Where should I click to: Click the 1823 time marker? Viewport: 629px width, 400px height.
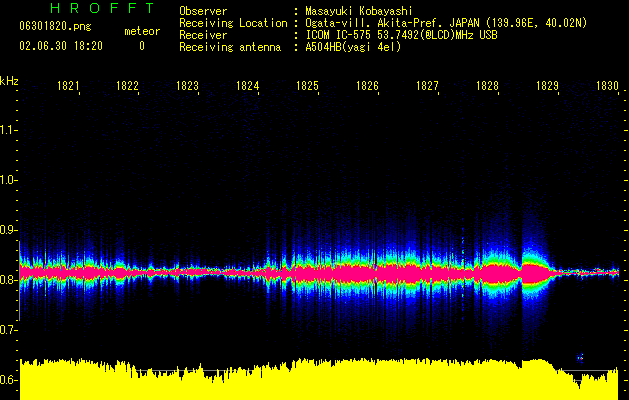click(187, 85)
